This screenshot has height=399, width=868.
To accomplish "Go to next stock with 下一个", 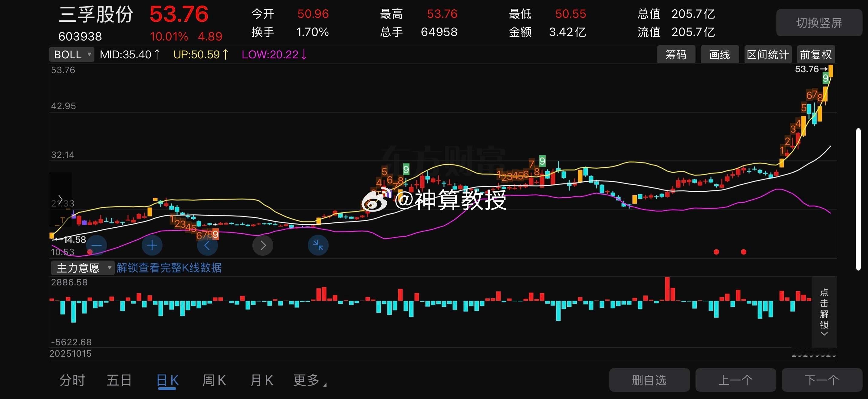I will point(822,380).
